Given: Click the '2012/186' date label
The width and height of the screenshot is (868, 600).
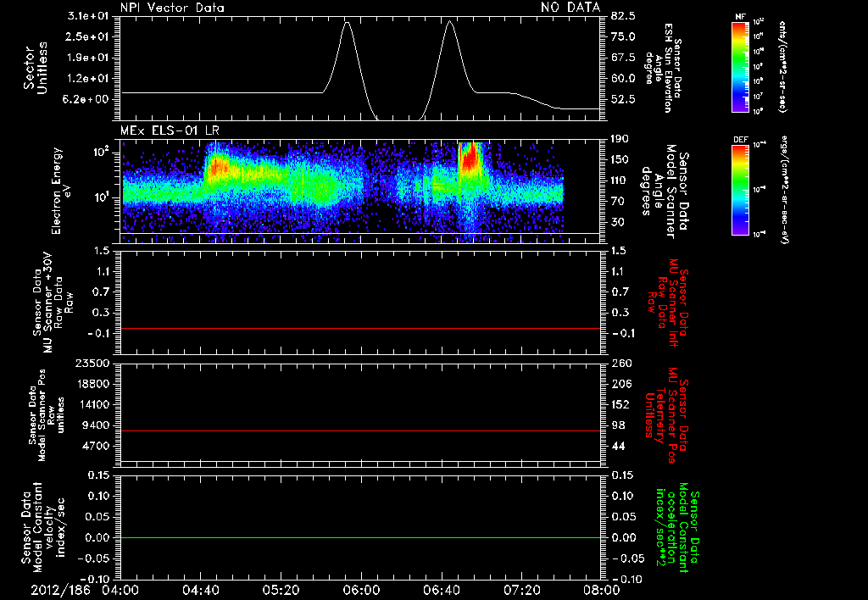Looking at the screenshot, I should 60,590.
